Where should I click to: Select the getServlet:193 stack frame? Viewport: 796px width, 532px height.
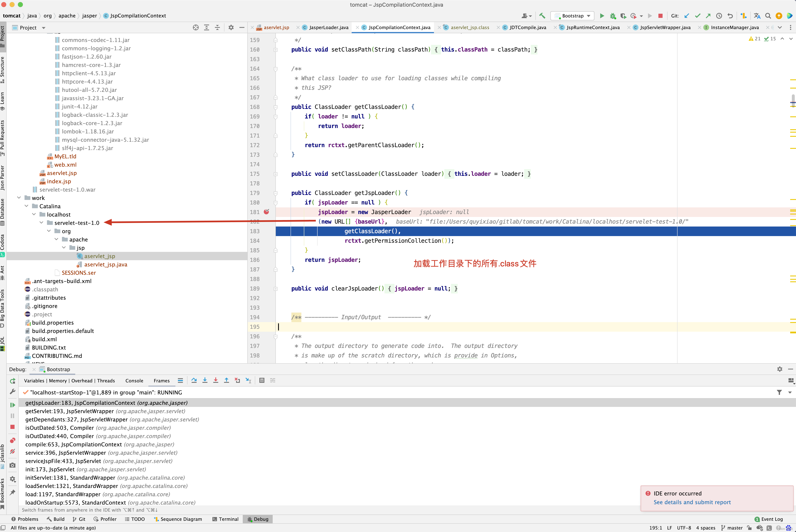tap(105, 411)
